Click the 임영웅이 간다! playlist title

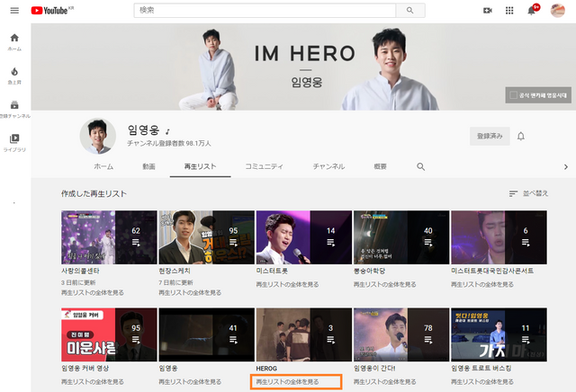tap(374, 368)
